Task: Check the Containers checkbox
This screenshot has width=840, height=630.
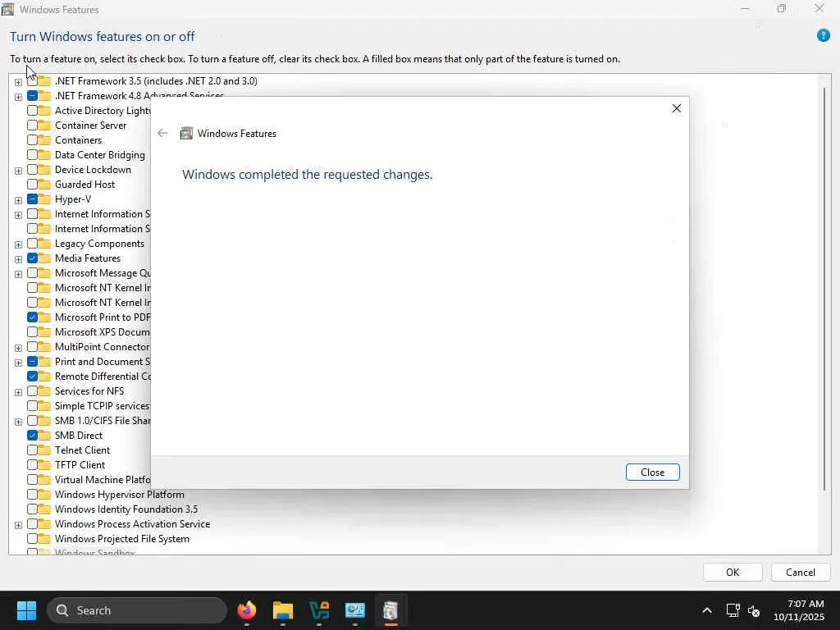Action: pos(32,140)
